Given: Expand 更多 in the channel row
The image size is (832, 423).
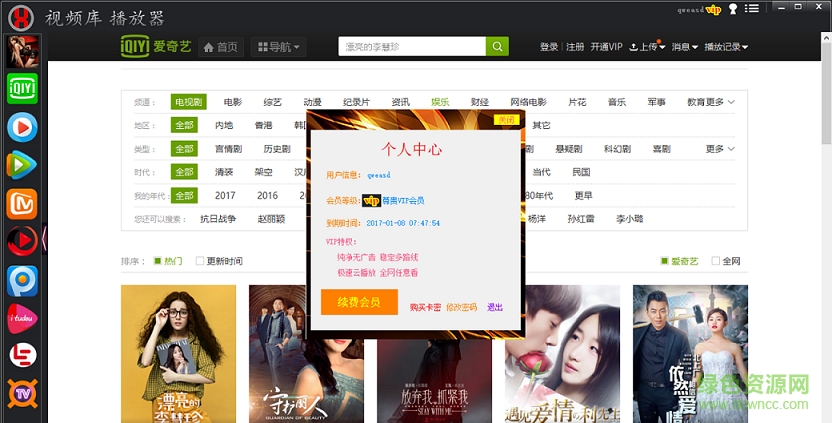Looking at the screenshot, I should tap(721, 102).
